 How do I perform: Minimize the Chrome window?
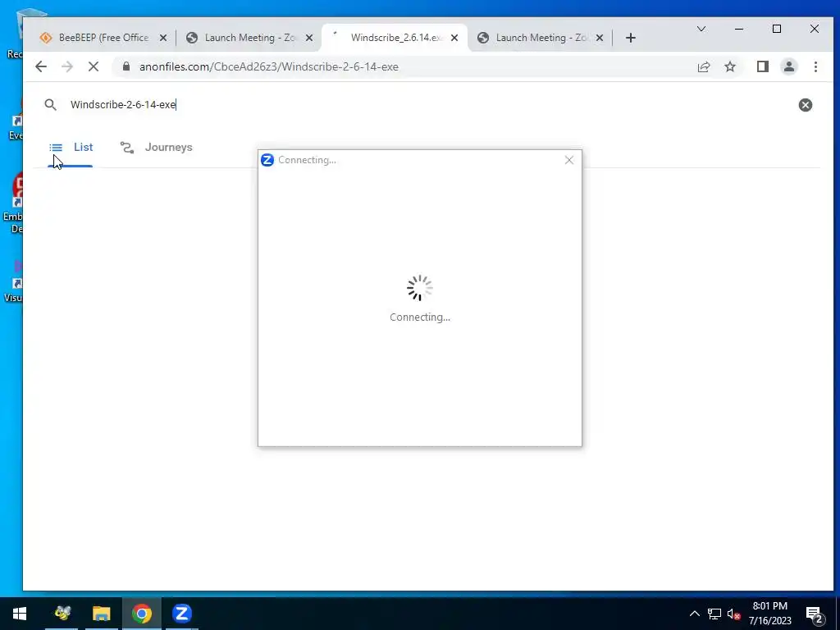point(739,29)
